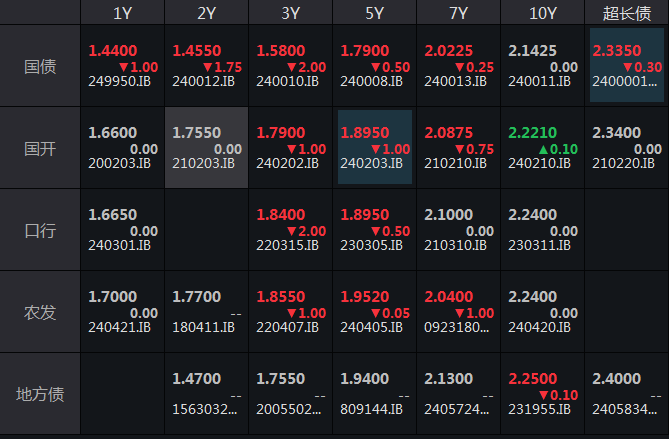Select the 180411.IB cell at 1.7700

[206, 312]
